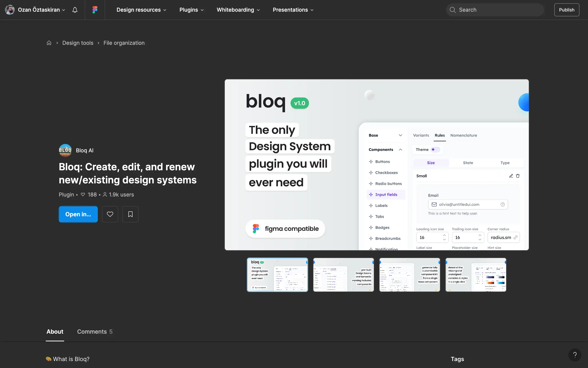Expand the Presentations menu
Viewport: 588px width, 368px height.
[293, 10]
